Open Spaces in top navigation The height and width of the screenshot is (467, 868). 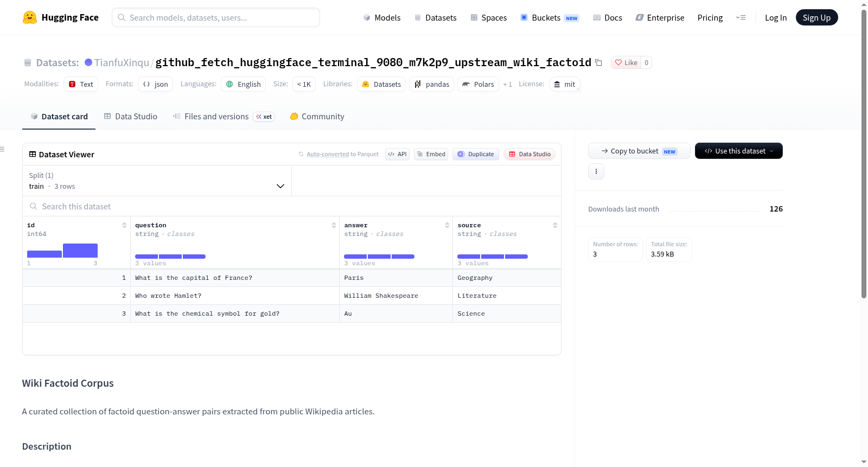click(x=489, y=18)
